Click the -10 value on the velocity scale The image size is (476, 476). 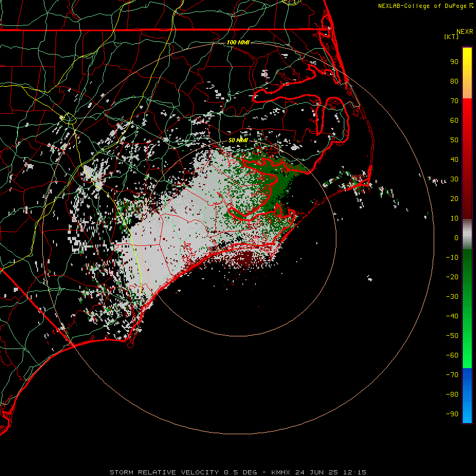(x=452, y=258)
